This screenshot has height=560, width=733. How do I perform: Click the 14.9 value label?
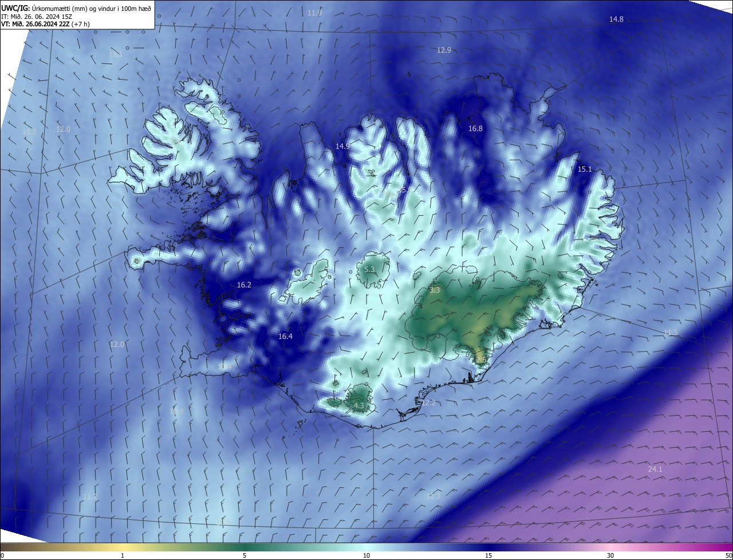[x=342, y=147]
